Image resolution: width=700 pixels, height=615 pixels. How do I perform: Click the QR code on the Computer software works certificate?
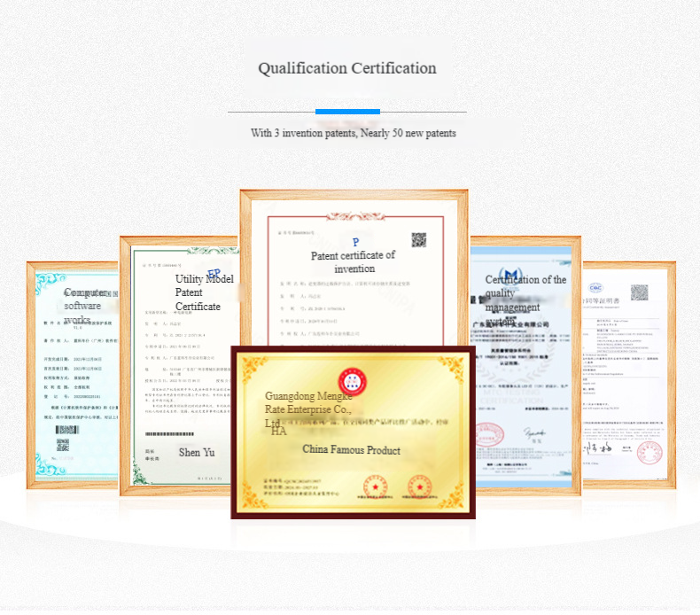[x=63, y=445]
